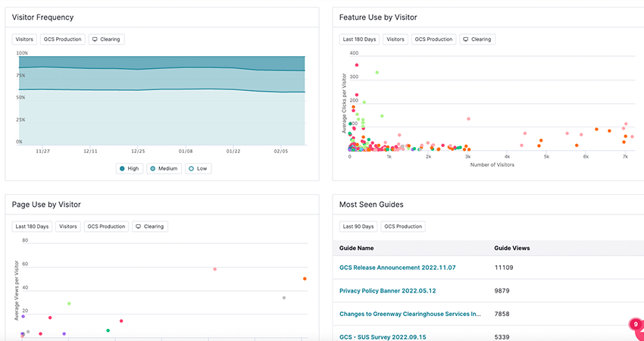Click the monitor icon in Visitor Frequency's Clearing chip
Viewport: 644px width, 341px height.
click(x=95, y=39)
